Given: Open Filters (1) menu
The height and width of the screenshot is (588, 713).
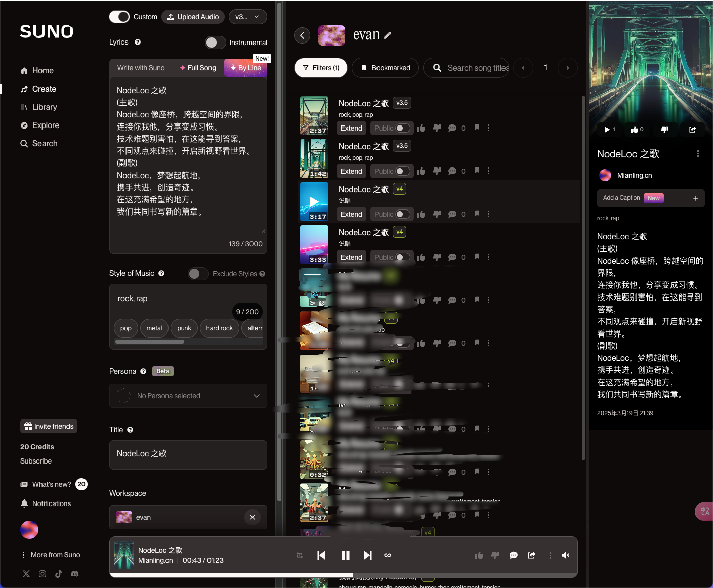Looking at the screenshot, I should (x=321, y=68).
